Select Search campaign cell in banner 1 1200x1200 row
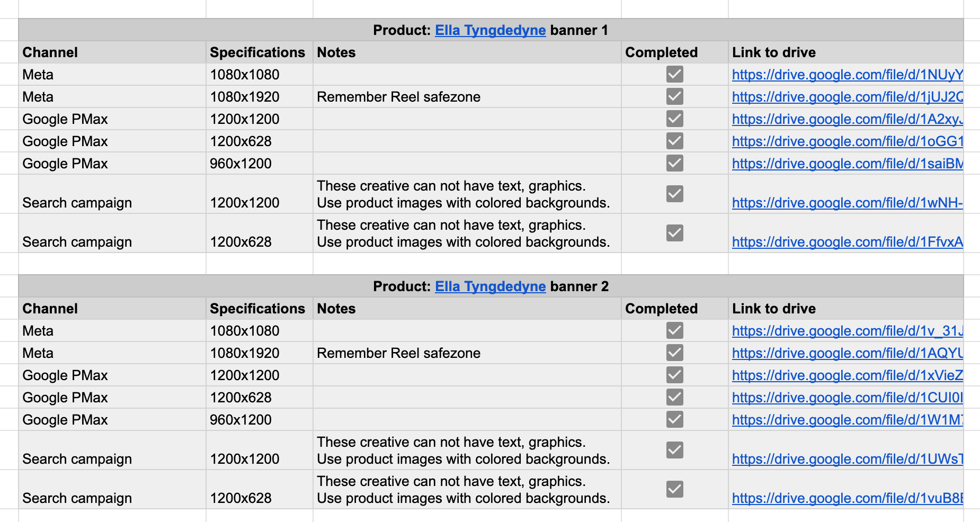The width and height of the screenshot is (980, 522). [112, 194]
